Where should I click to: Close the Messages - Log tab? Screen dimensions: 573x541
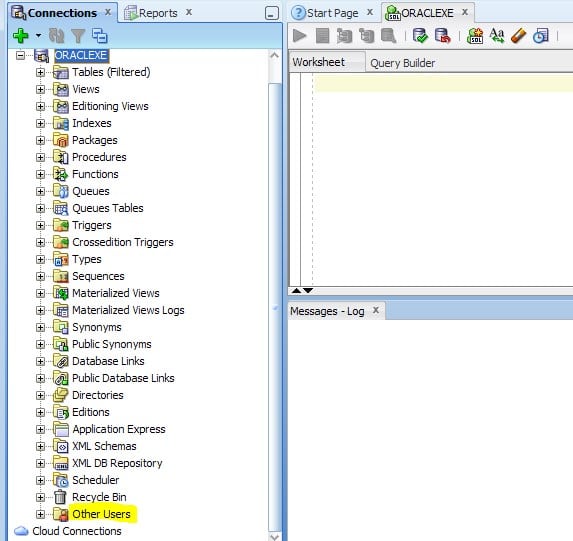coord(376,310)
